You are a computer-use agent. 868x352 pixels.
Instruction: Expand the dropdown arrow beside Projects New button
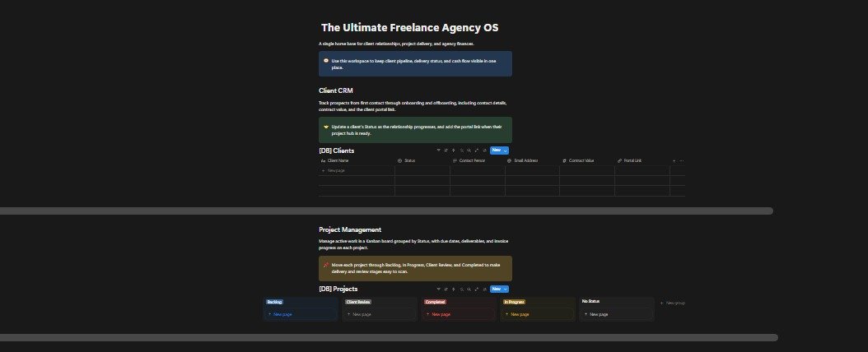506,289
